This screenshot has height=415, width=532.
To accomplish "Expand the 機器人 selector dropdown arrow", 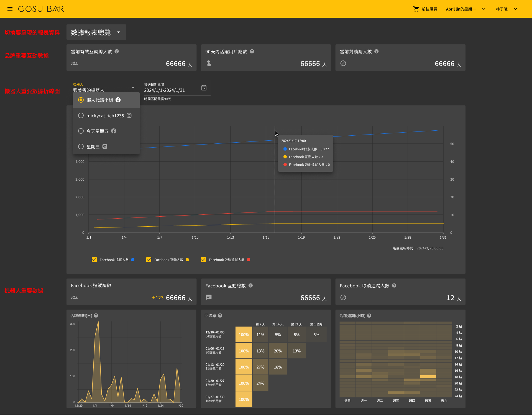I will click(133, 88).
